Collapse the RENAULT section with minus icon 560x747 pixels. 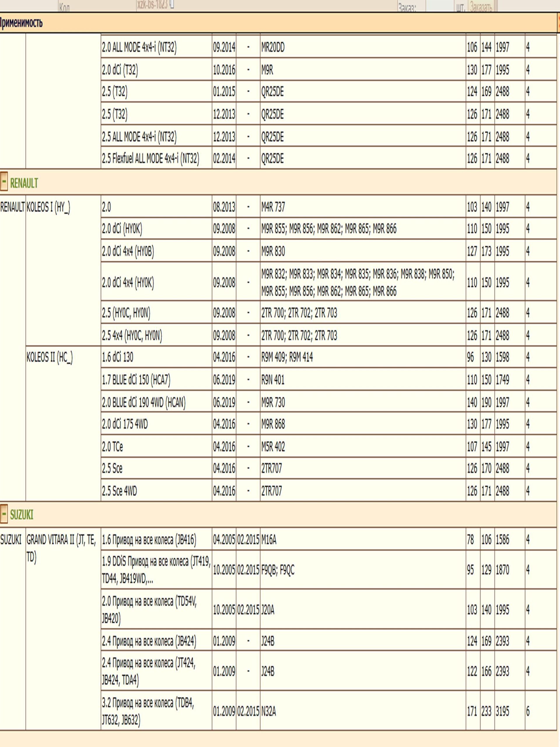coord(4,182)
